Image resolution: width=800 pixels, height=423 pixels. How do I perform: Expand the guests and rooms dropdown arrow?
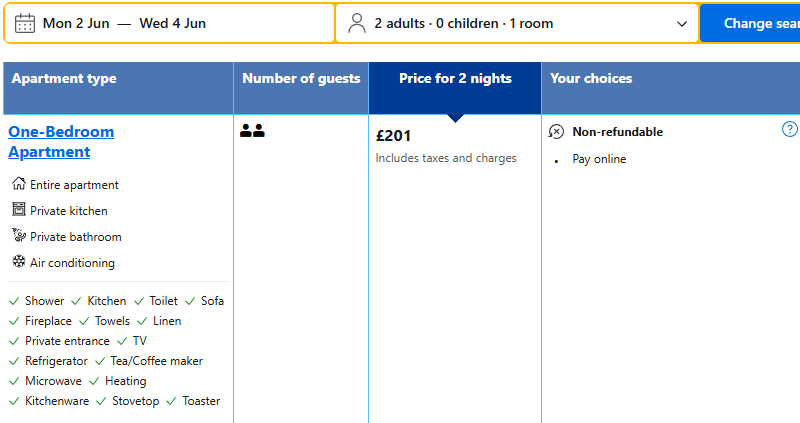[x=683, y=24]
